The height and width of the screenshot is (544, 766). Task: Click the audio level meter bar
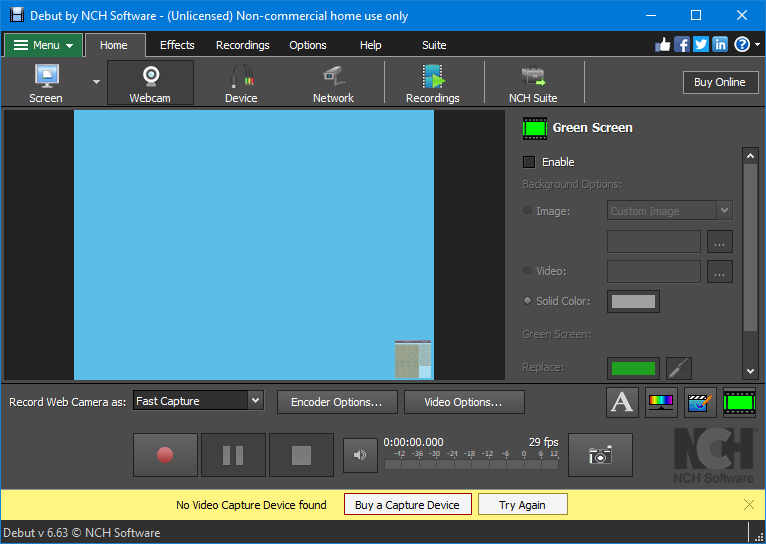pyautogui.click(x=471, y=464)
